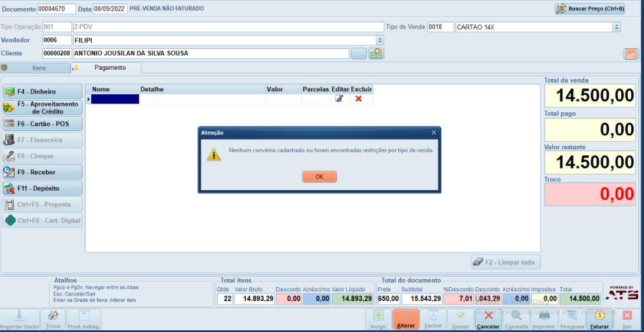This screenshot has height=332, width=644.
Task: Click the red X delete icon in grid
Action: point(358,99)
